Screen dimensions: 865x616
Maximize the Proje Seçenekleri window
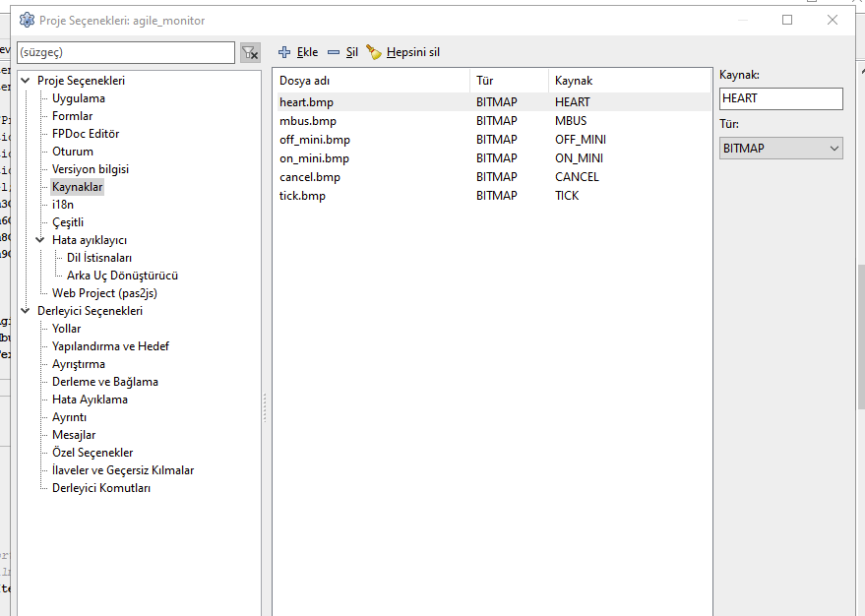click(x=787, y=20)
